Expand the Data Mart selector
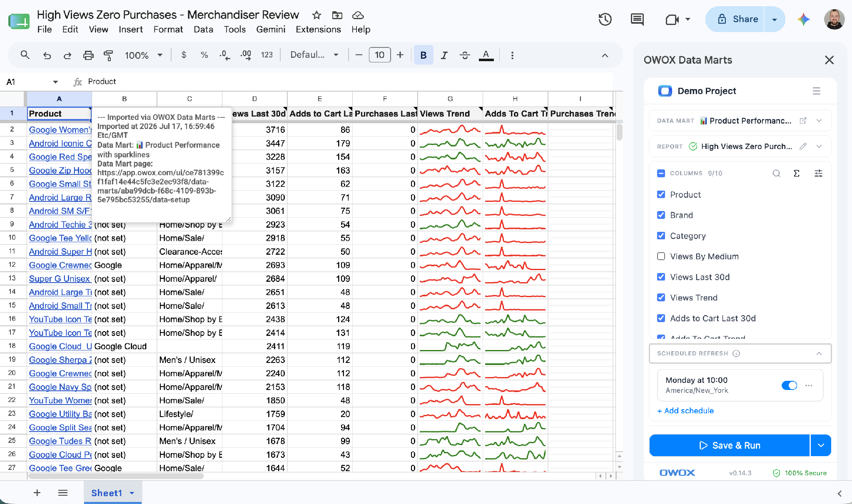Screen dimensions: 852x504 point(819,121)
